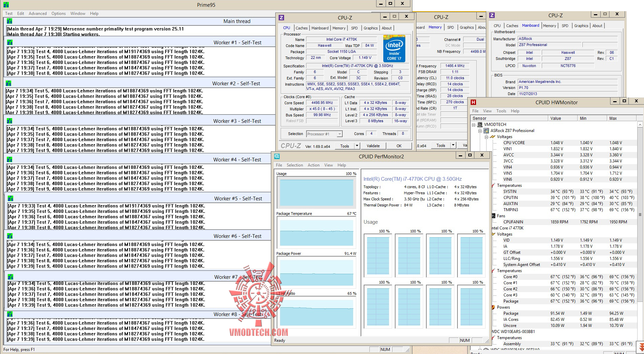
Task: Click the Intel inside Core i7 logo
Action: 394,48
